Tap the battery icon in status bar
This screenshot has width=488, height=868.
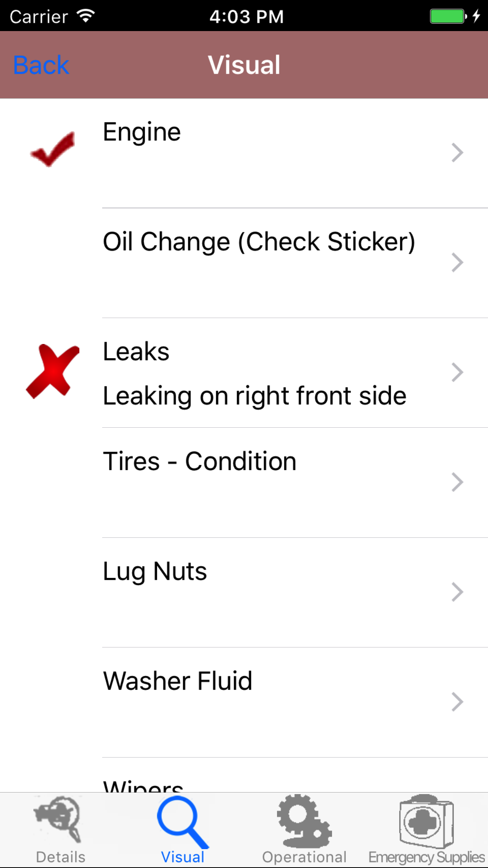(x=448, y=16)
